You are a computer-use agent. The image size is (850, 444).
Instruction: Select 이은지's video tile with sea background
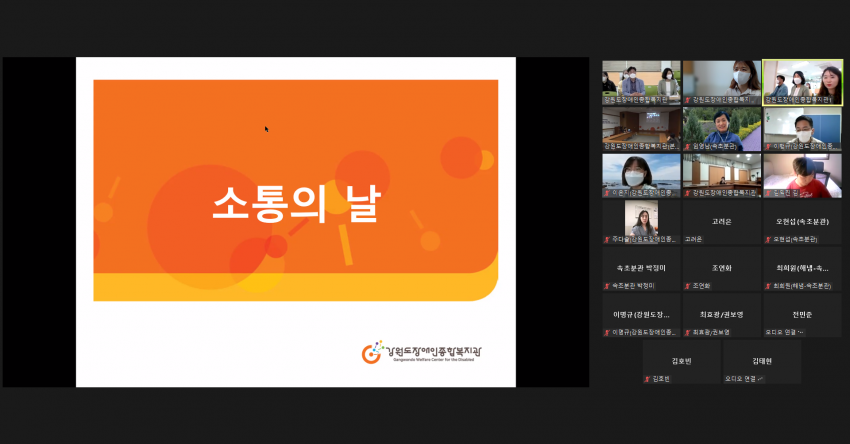(x=641, y=176)
